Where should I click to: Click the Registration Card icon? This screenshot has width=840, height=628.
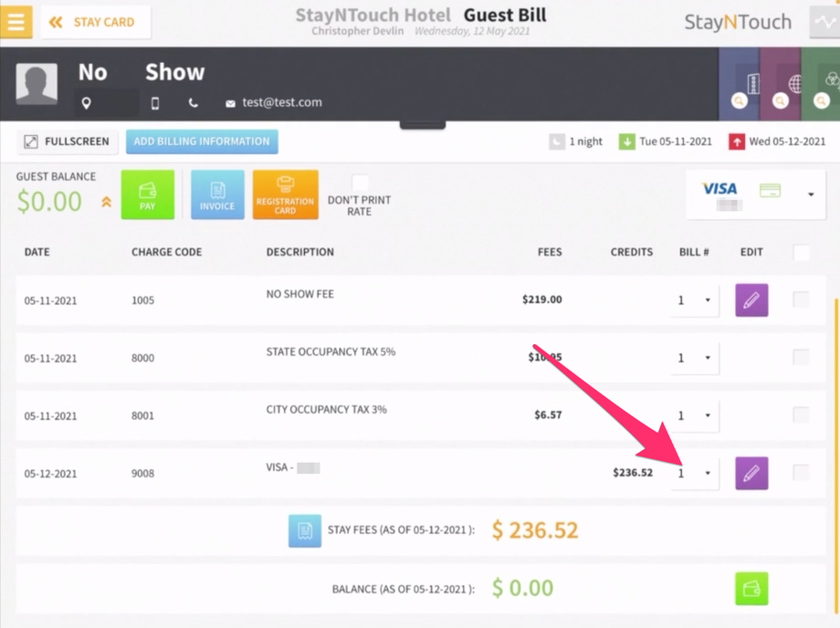(287, 194)
